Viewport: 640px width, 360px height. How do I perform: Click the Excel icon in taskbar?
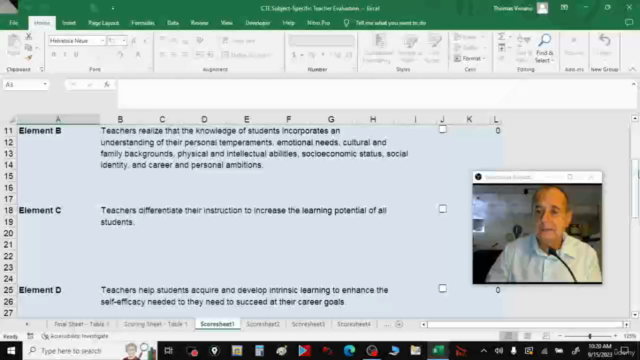(x=438, y=351)
